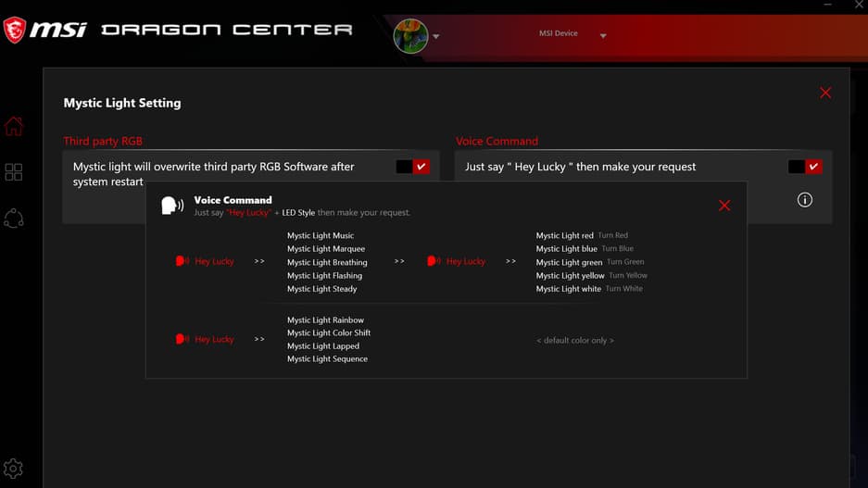Click 'Mystic Light Flashing' text
Viewport: 868px width, 488px height.
point(324,276)
